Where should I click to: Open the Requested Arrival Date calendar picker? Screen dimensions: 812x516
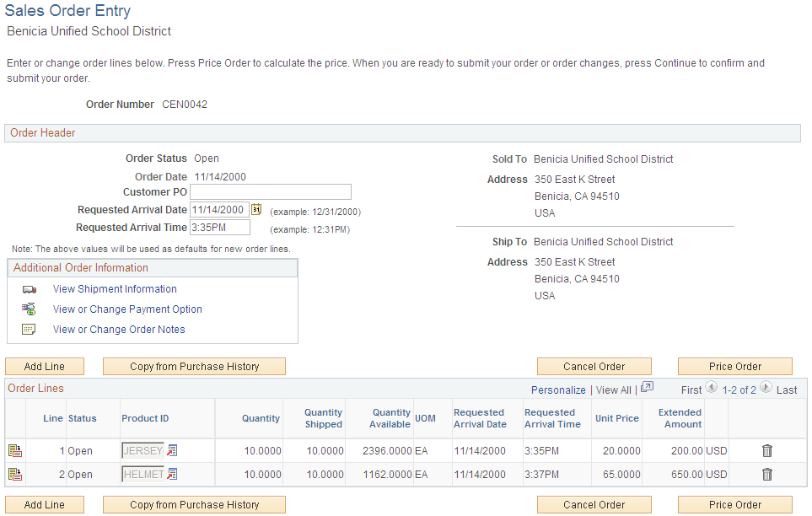coord(256,209)
